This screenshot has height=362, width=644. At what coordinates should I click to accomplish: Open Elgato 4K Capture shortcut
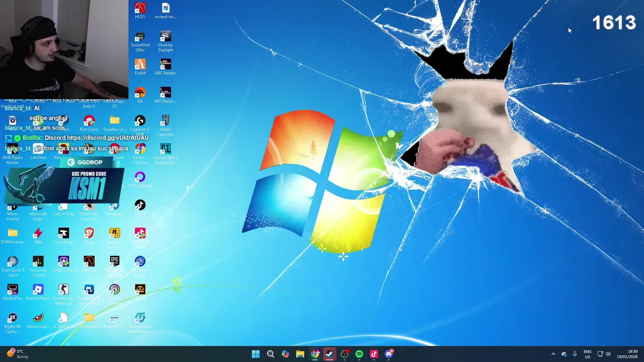click(x=13, y=323)
